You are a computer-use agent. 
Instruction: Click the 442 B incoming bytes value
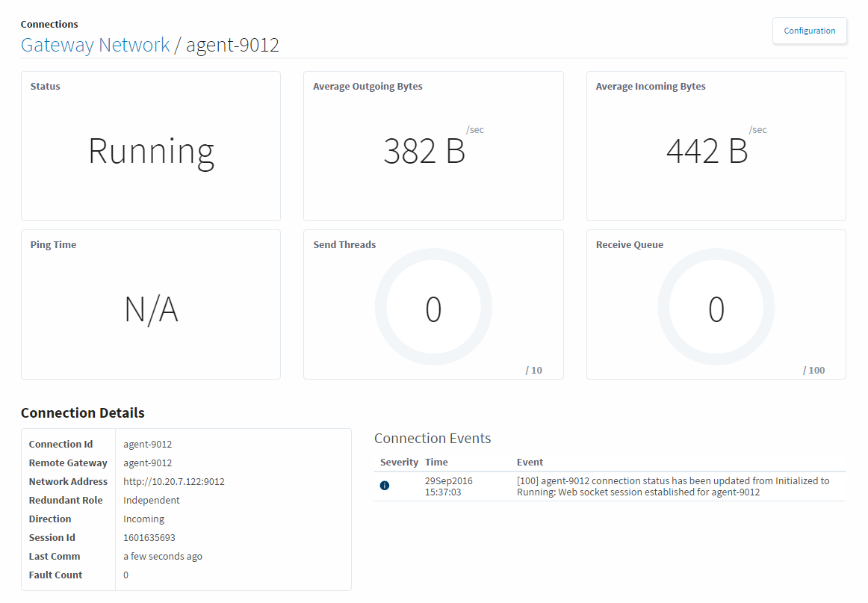pos(707,151)
